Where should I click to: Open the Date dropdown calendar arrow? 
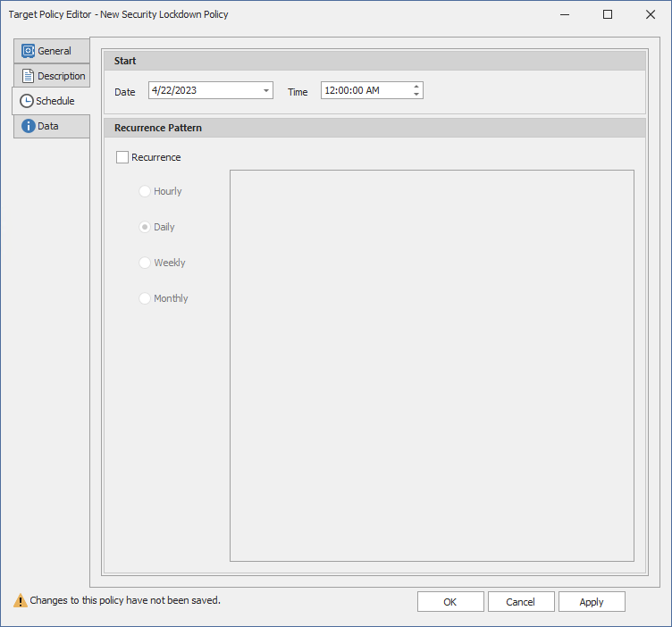coord(266,91)
